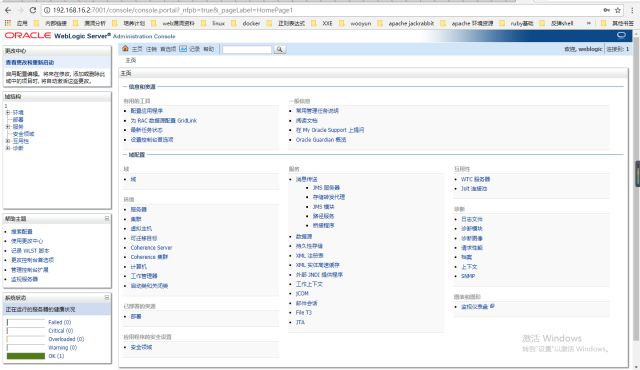
Task: Click the magnifier search button
Action: tap(280, 49)
